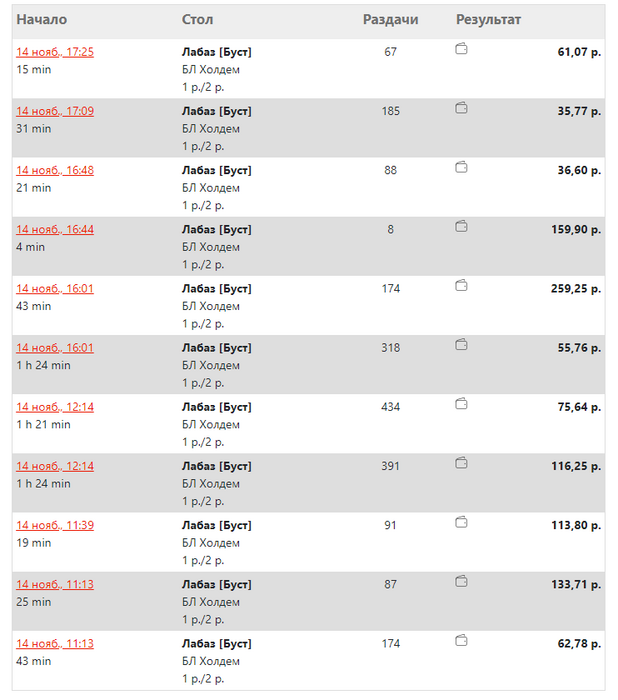The height and width of the screenshot is (700, 618).
Task: Select the "Раздачи" column header
Action: pyautogui.click(x=390, y=20)
